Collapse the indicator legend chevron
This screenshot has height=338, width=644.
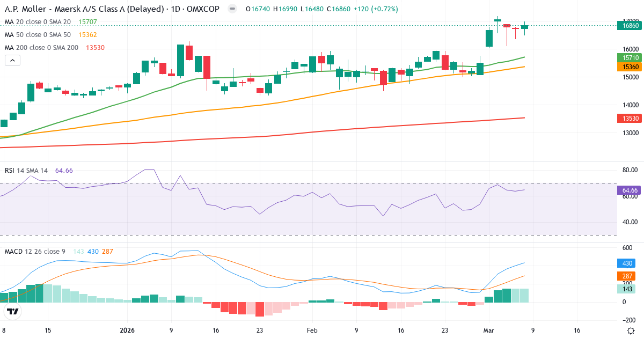click(12, 60)
